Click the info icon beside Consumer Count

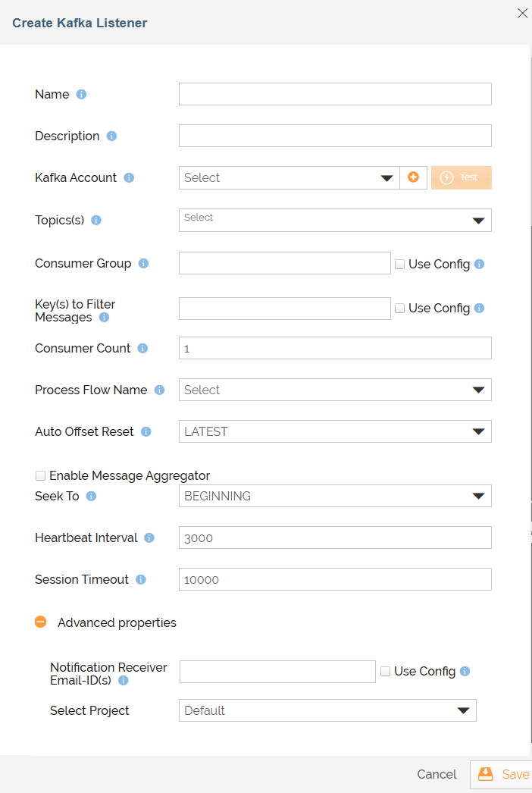point(142,349)
